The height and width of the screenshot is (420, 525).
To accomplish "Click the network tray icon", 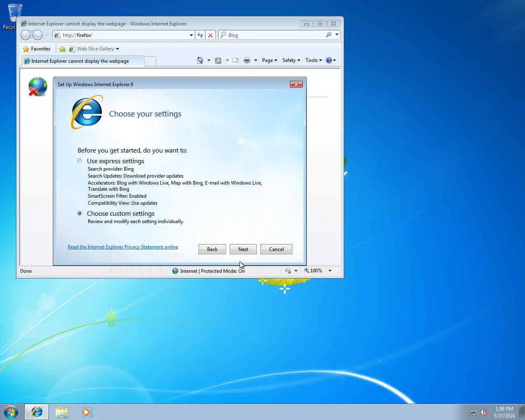I will tap(474, 412).
